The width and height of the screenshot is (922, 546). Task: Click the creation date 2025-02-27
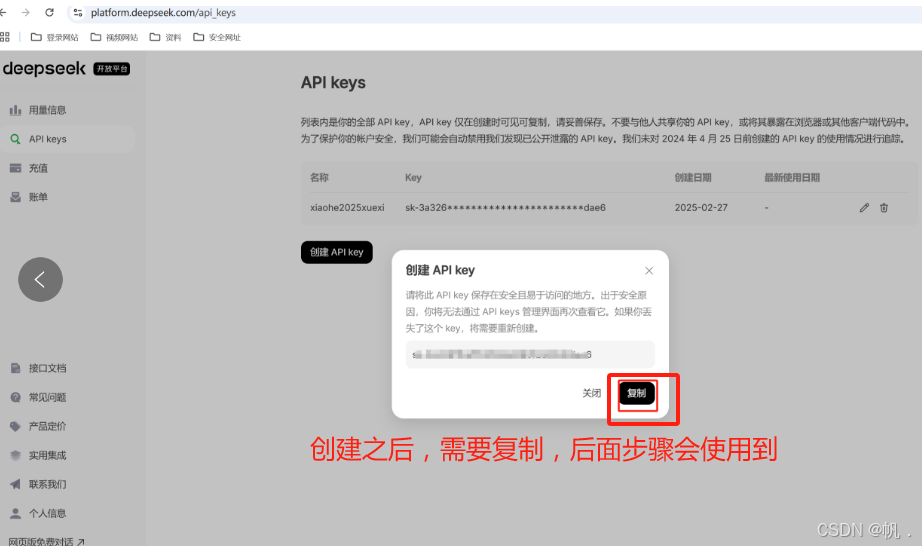coord(701,207)
